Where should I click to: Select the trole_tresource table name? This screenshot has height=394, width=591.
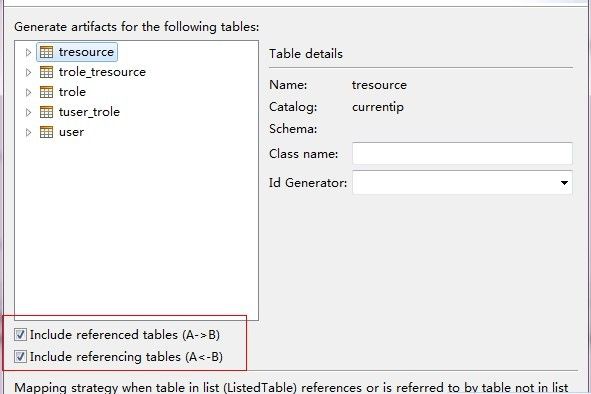(x=102, y=72)
